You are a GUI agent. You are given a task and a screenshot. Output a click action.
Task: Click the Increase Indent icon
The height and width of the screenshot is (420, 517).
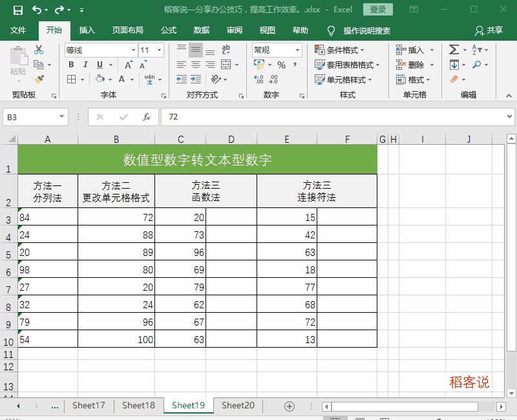click(x=196, y=79)
